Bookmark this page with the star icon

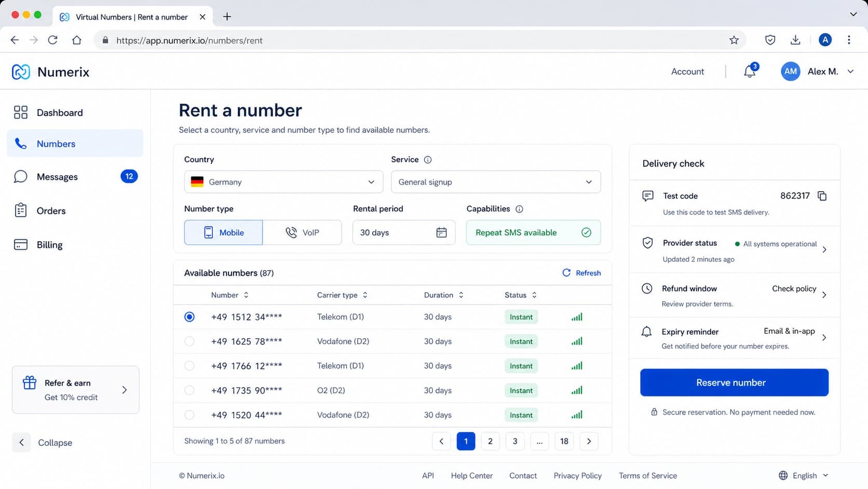(x=734, y=40)
